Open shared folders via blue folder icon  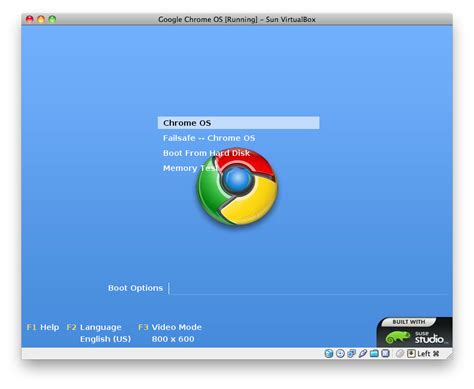374,353
